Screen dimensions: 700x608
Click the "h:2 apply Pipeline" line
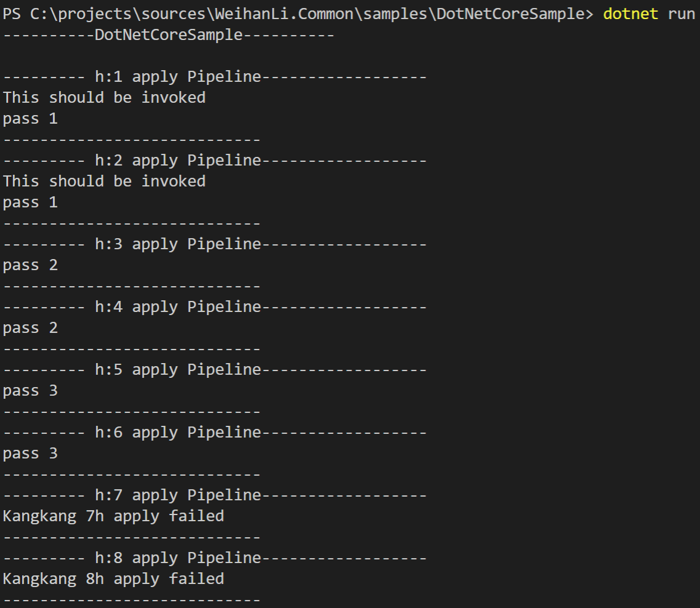(178, 161)
